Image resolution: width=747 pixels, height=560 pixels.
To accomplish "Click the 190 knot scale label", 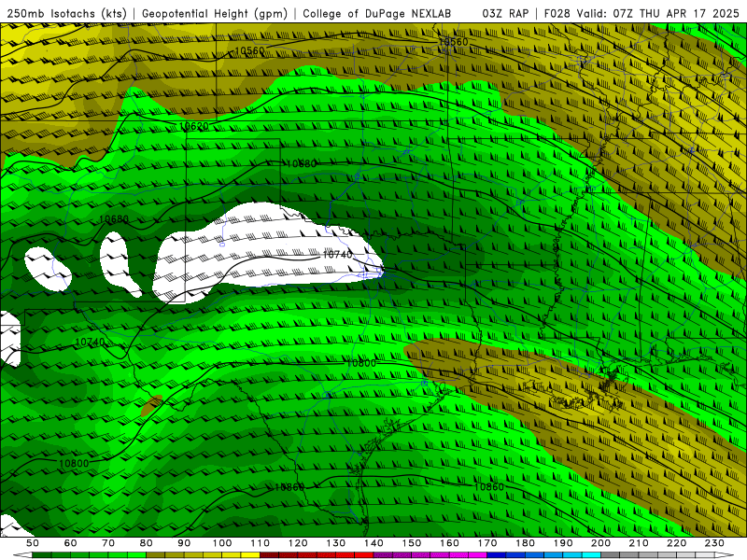I will [x=563, y=543].
